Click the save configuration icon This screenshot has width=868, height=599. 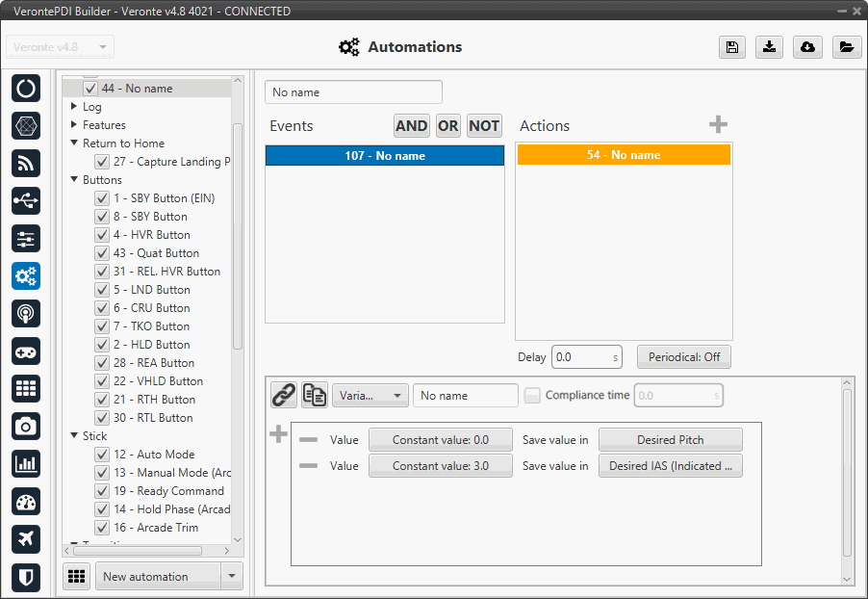pyautogui.click(x=732, y=47)
